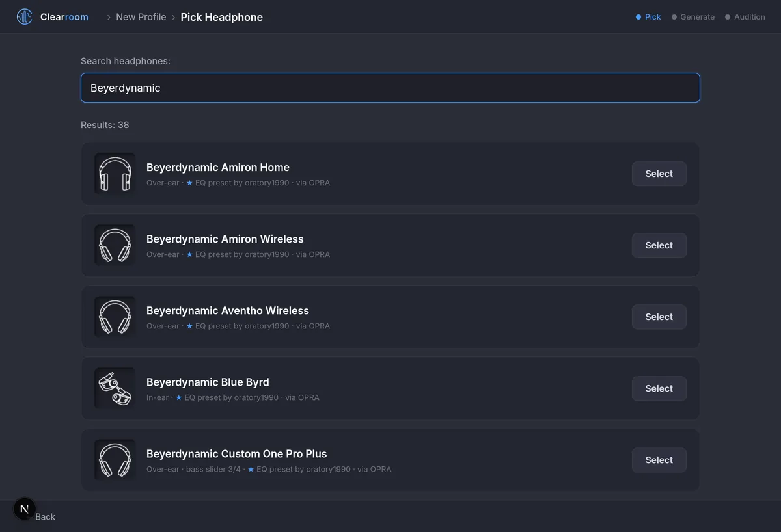Viewport: 781px width, 532px height.
Task: Click the star icon in Amiron Home row
Action: coord(189,183)
